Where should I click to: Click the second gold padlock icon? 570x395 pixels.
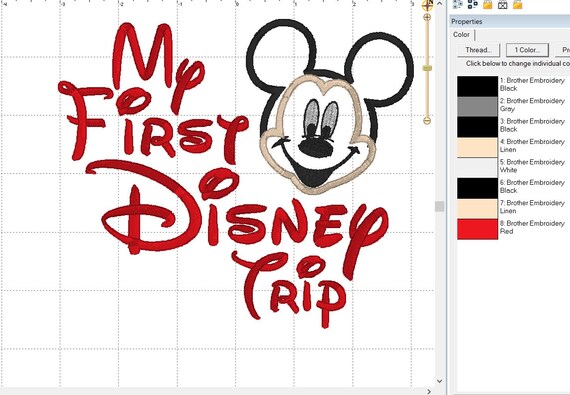(x=518, y=4)
